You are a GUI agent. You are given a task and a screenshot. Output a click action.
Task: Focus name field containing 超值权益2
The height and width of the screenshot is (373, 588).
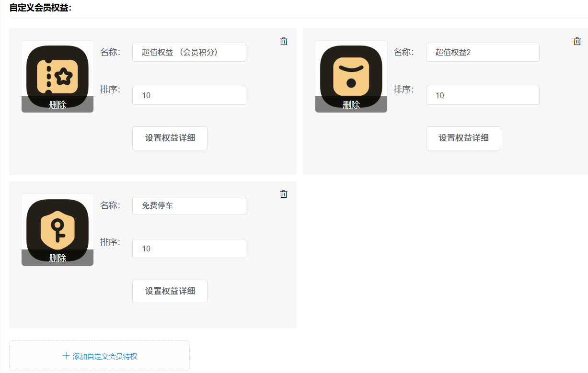pyautogui.click(x=482, y=52)
